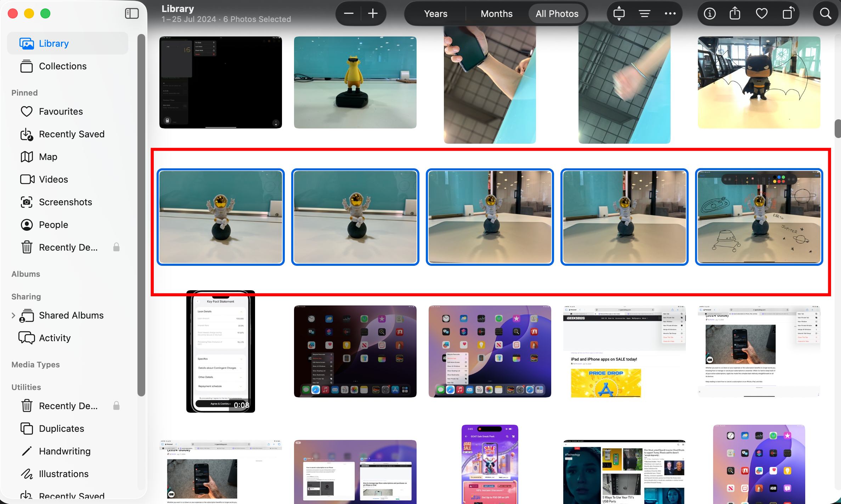Share the selected photos

click(x=735, y=14)
